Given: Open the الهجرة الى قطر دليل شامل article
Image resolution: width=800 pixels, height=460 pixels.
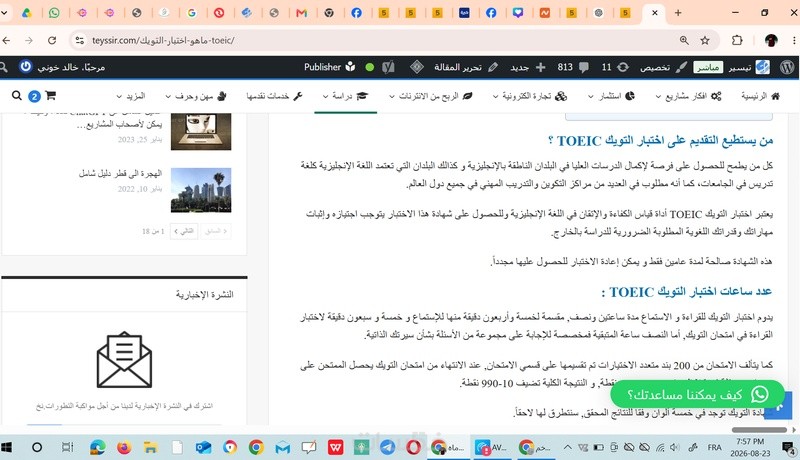Looking at the screenshot, I should pos(120,173).
